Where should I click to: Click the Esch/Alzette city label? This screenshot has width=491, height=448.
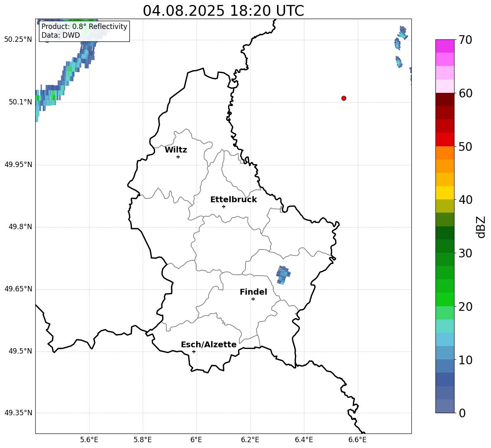(x=209, y=344)
